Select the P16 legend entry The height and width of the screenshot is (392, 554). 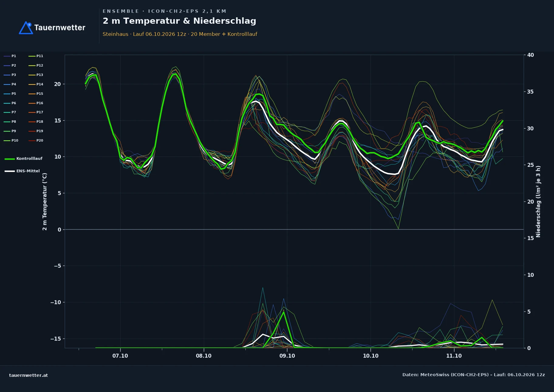(36, 103)
